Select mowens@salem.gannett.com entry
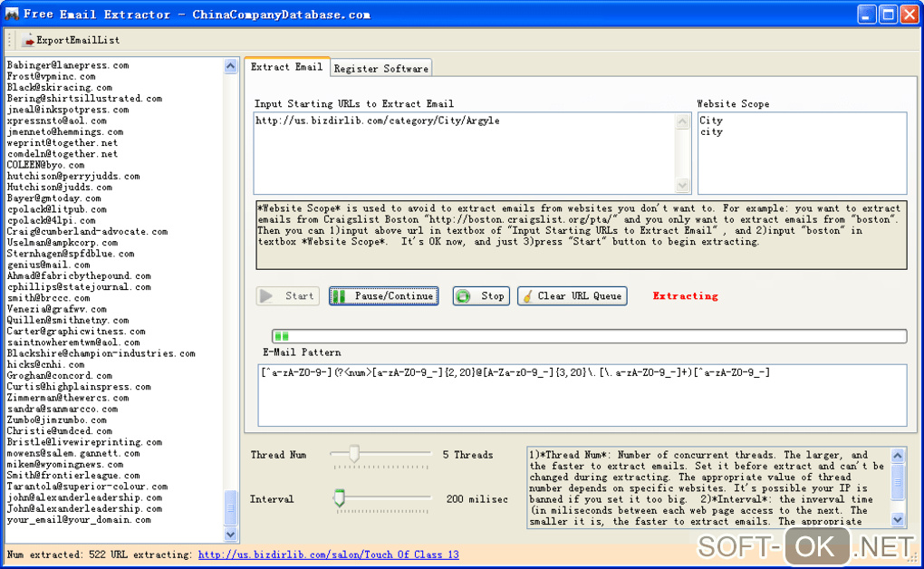Screen dimensions: 924x569 (x=73, y=453)
